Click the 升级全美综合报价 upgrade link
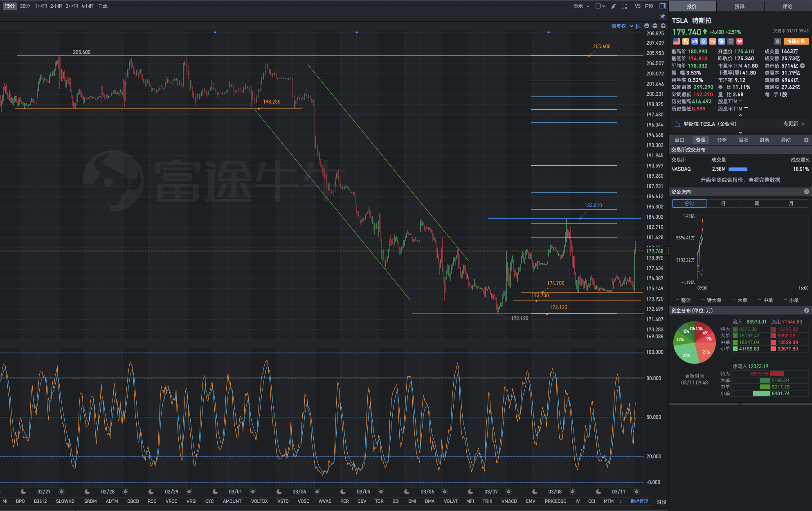This screenshot has width=812, height=511. click(x=740, y=180)
